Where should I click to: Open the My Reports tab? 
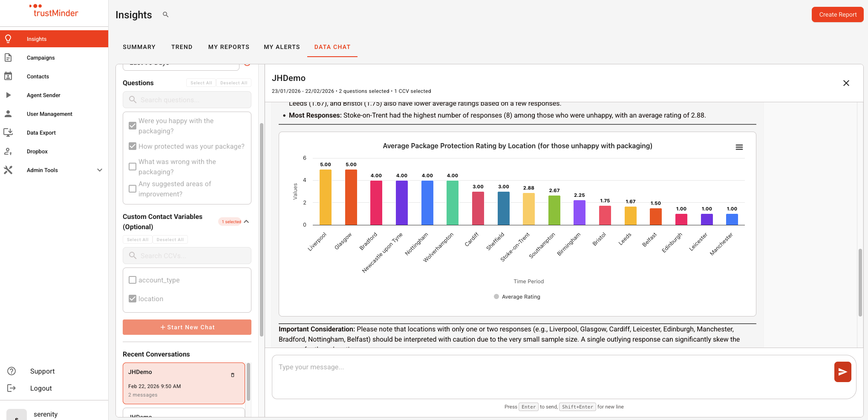(229, 47)
